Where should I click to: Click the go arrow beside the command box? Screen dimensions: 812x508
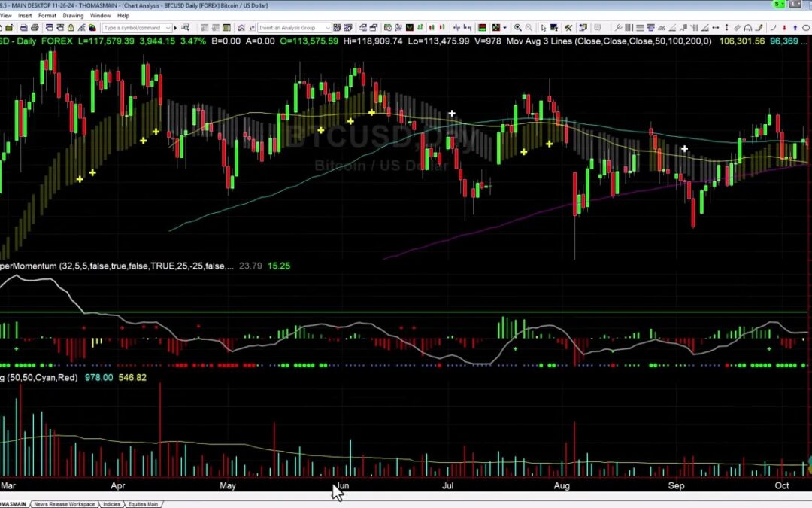pos(175,28)
